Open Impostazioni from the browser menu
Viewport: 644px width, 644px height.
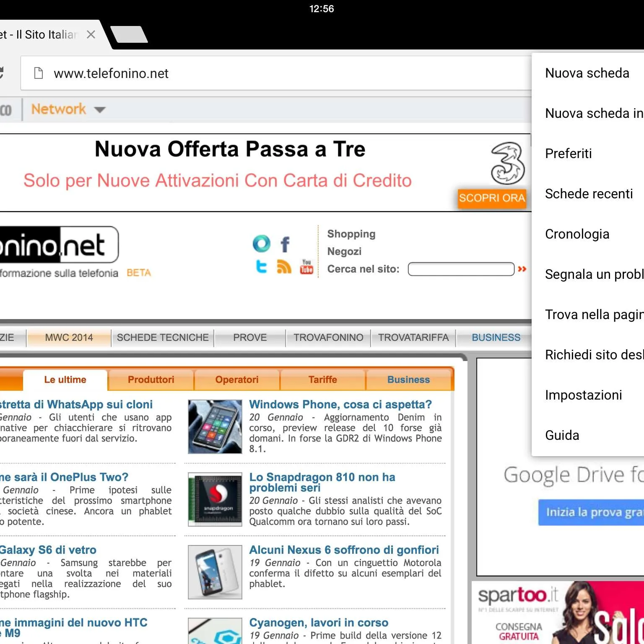(x=588, y=395)
